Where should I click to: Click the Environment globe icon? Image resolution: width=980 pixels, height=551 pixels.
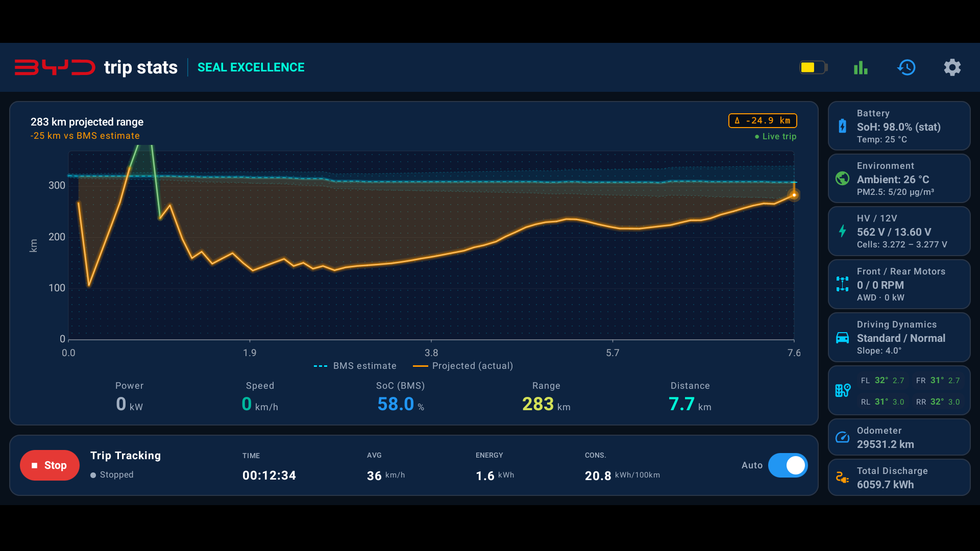(x=842, y=179)
